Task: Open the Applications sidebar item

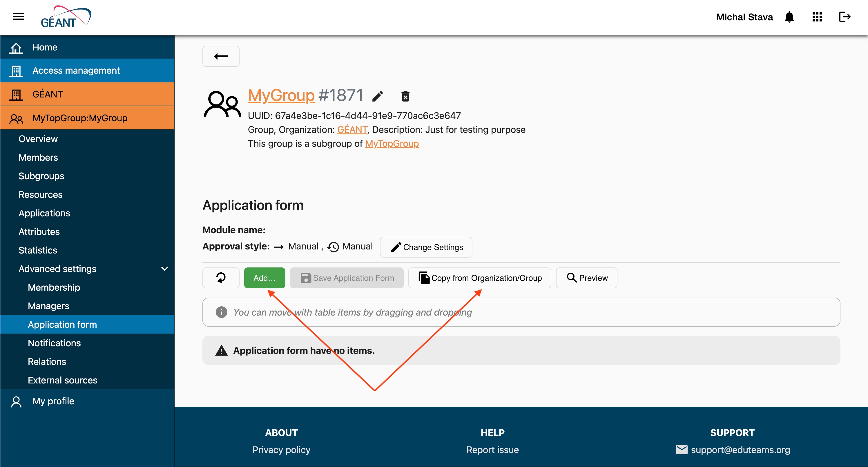Action: (44, 213)
